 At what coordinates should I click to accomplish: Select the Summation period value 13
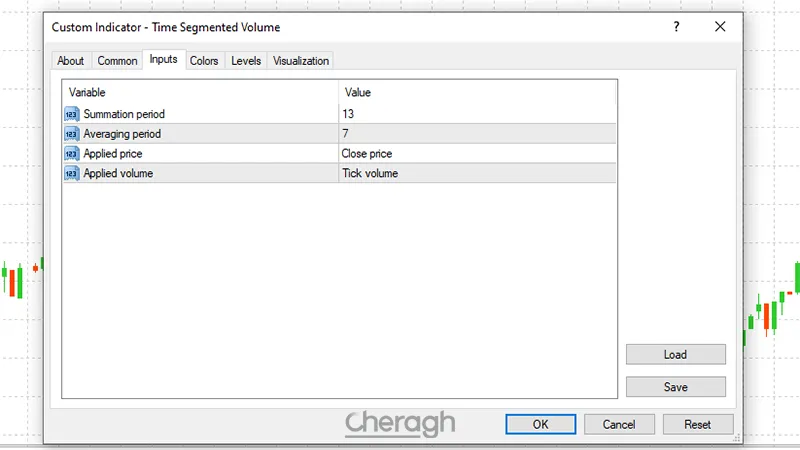click(x=477, y=114)
